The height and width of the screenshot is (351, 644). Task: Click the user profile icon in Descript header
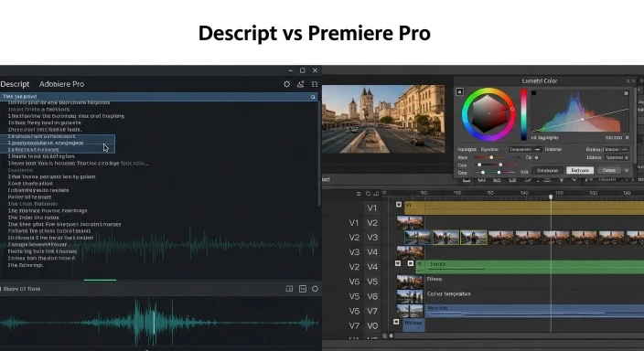click(x=301, y=84)
